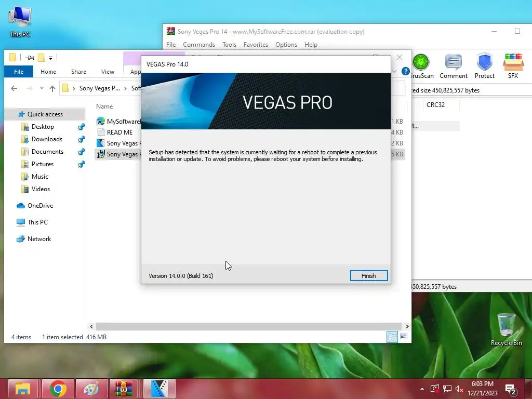The width and height of the screenshot is (532, 399).
Task: Click the taskbar clock showing 6:03 PM
Action: [x=483, y=389]
